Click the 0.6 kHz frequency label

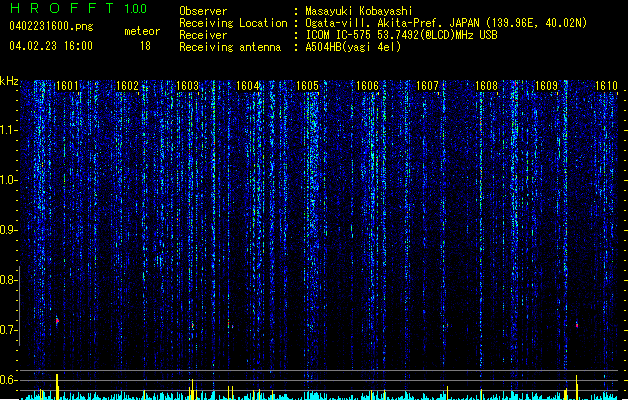[9, 380]
